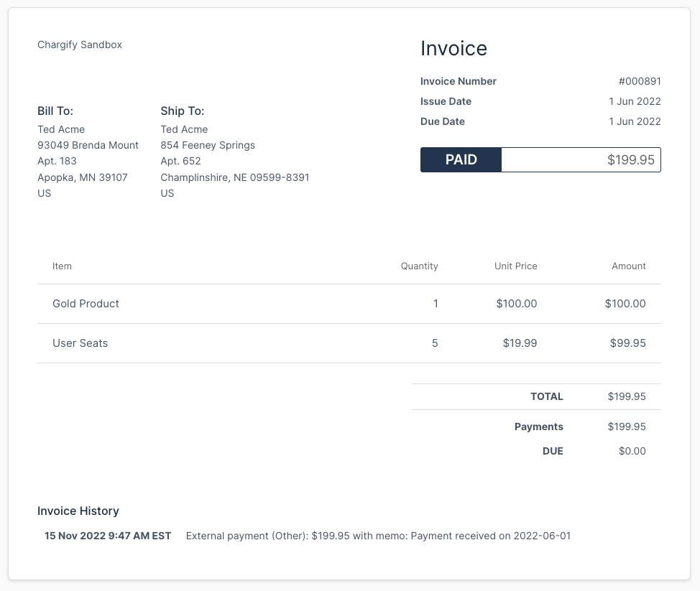The height and width of the screenshot is (591, 700).
Task: Click the Due Date label
Action: pyautogui.click(x=443, y=121)
